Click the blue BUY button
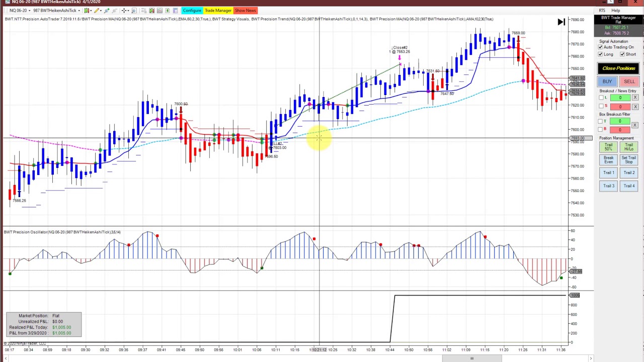 click(x=607, y=81)
